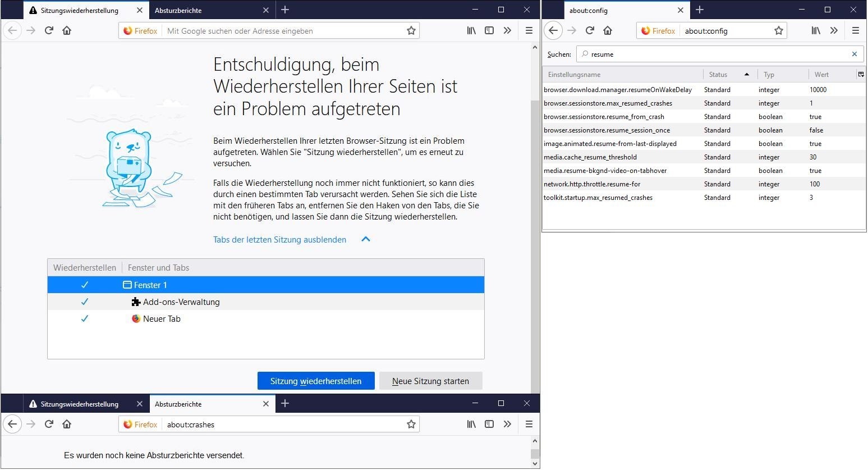Close the about:config tab
The height and width of the screenshot is (470, 868).
(681, 10)
